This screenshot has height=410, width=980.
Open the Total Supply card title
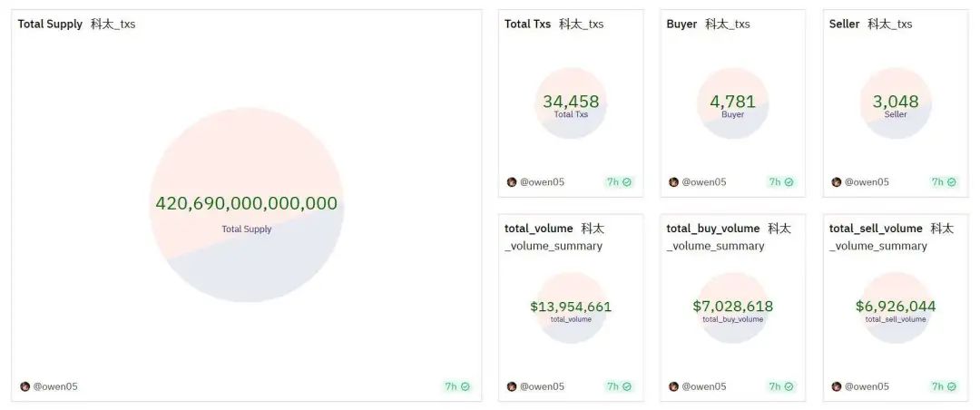click(x=50, y=24)
